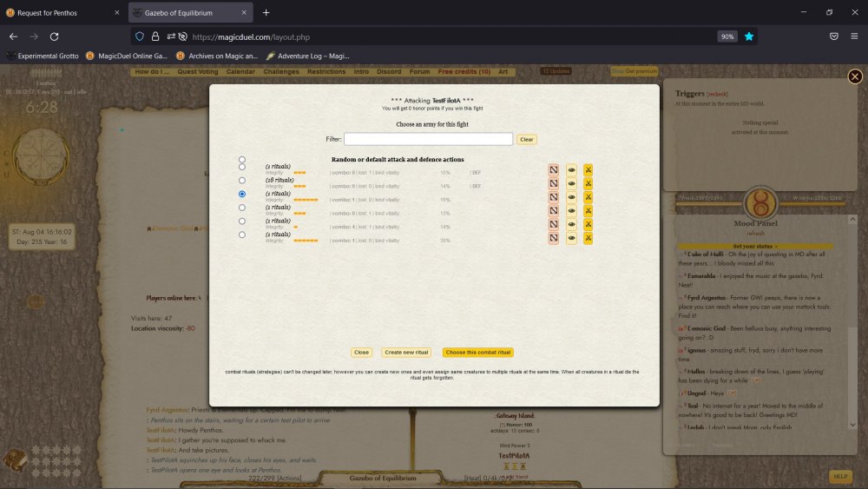Open a new browser tab

coord(266,12)
